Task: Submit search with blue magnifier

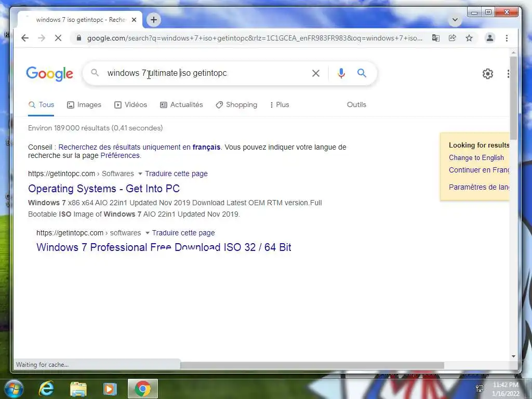Action: pyautogui.click(x=362, y=73)
